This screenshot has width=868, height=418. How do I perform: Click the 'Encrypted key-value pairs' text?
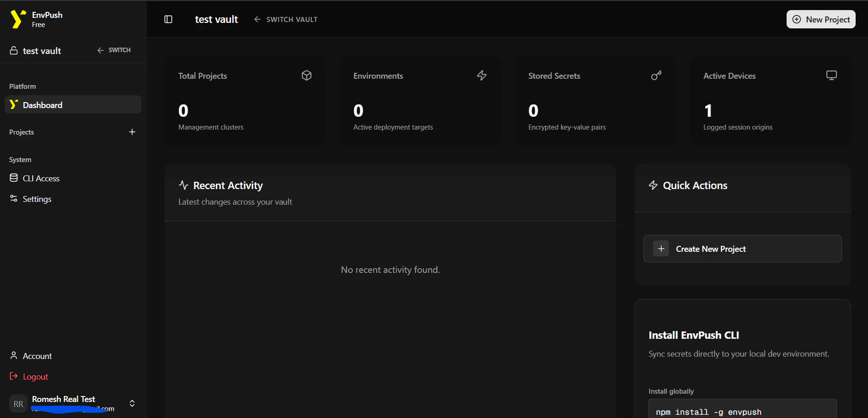[567, 127]
